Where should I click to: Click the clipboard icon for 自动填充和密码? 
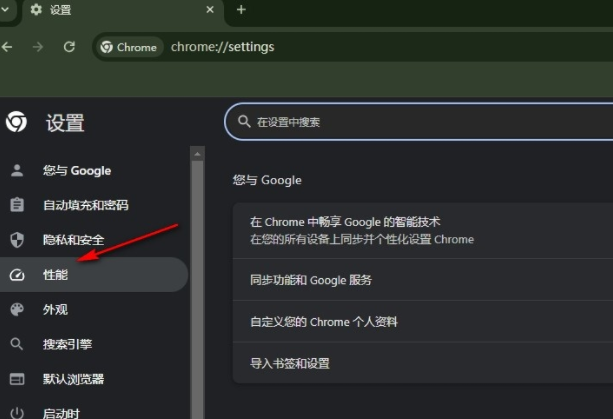point(17,204)
